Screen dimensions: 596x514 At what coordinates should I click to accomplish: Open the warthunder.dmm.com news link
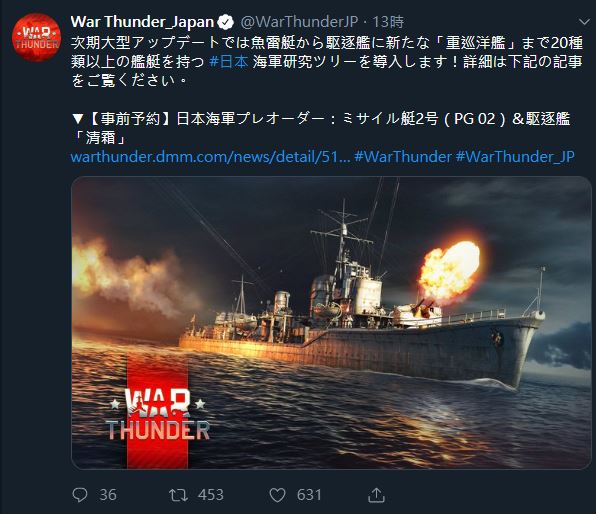(211, 157)
